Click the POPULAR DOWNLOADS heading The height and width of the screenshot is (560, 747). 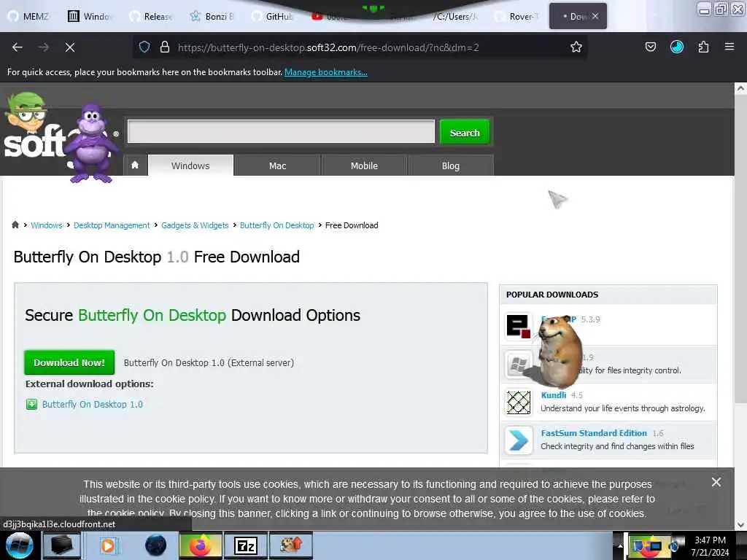[552, 295]
